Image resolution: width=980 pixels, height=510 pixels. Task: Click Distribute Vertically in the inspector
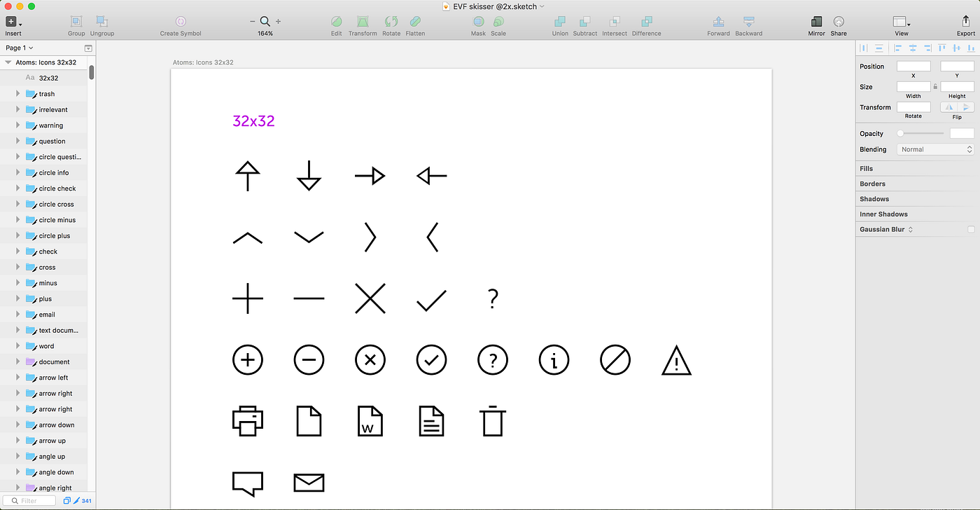pyautogui.click(x=878, y=48)
